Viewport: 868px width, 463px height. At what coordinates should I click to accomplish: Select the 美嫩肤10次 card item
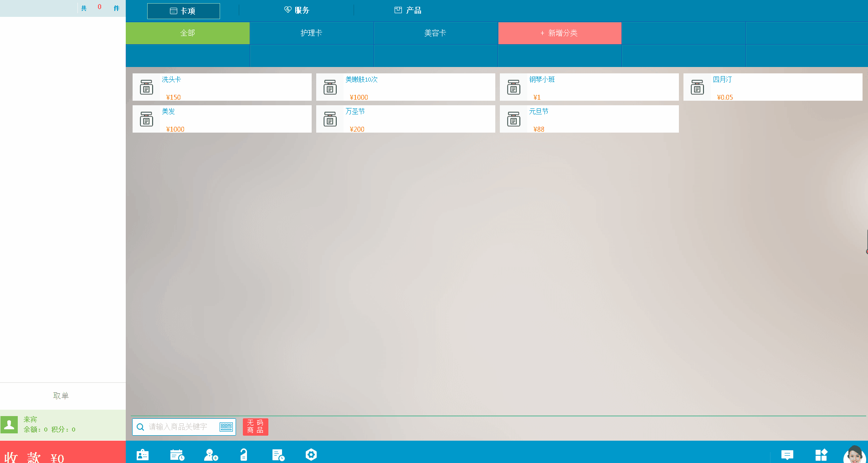[406, 87]
